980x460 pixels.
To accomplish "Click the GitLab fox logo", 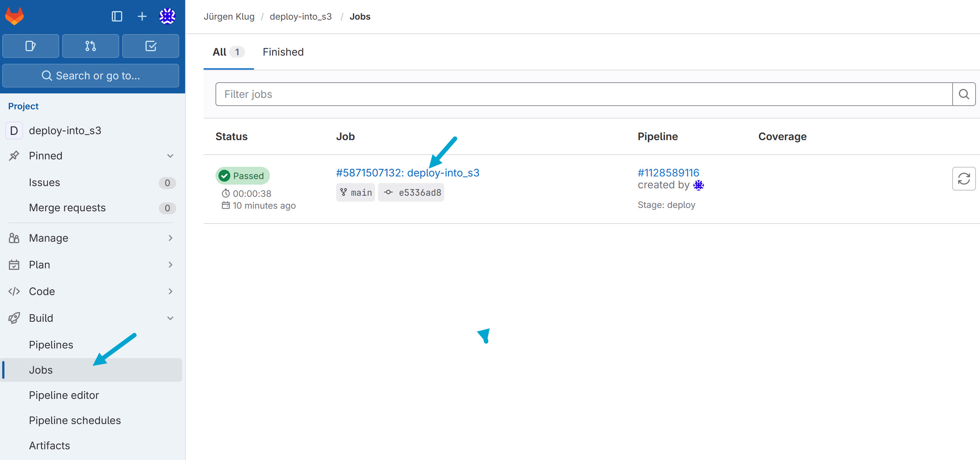I will pos(14,16).
